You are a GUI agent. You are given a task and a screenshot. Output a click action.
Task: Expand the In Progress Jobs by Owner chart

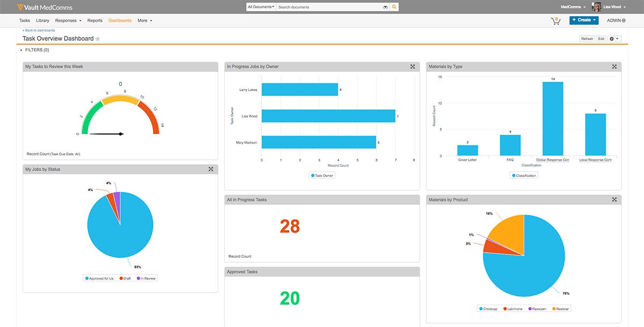pyautogui.click(x=412, y=66)
